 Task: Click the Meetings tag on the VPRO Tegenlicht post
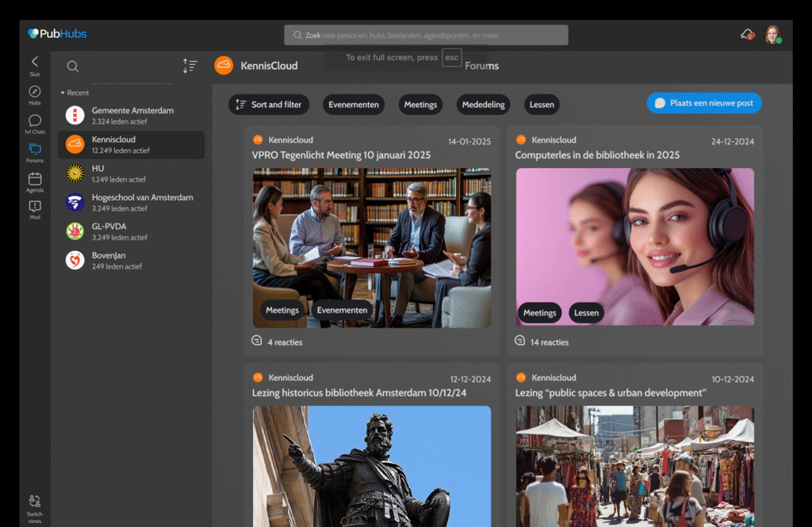(x=282, y=310)
